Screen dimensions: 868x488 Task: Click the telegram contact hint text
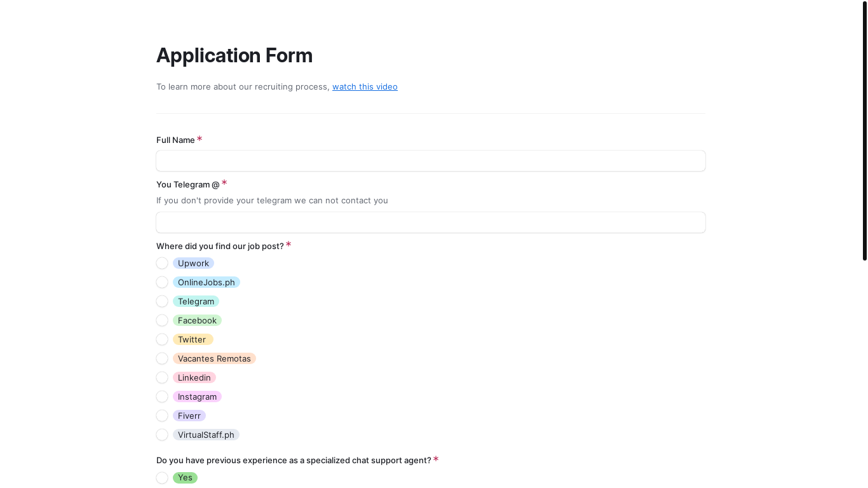point(272,200)
